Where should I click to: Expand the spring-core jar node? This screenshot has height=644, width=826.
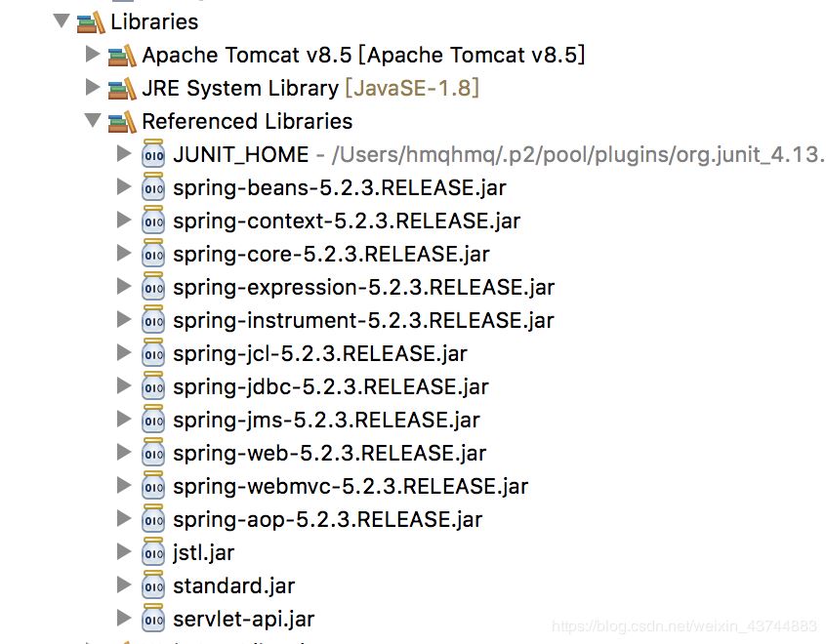tap(123, 253)
